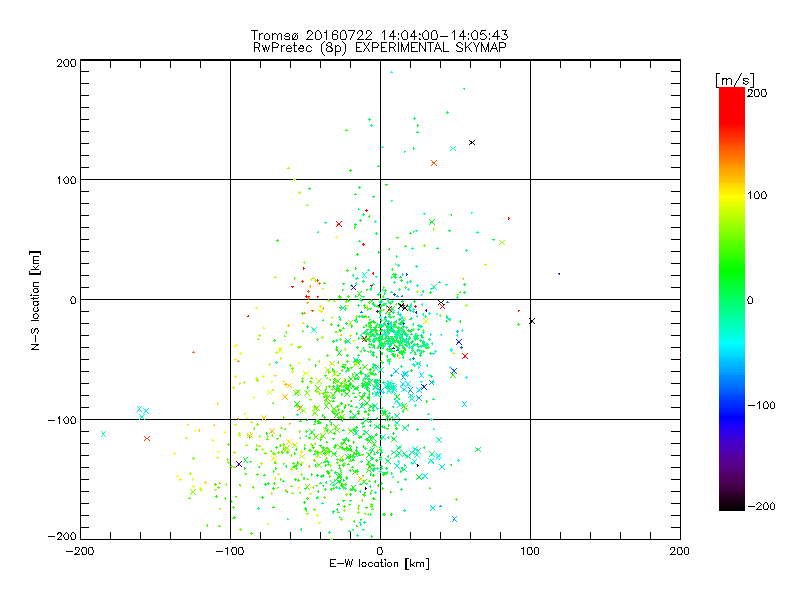The width and height of the screenshot is (800, 600).
Task: Click the orange X marker above the 100 km line
Action: [x=434, y=163]
